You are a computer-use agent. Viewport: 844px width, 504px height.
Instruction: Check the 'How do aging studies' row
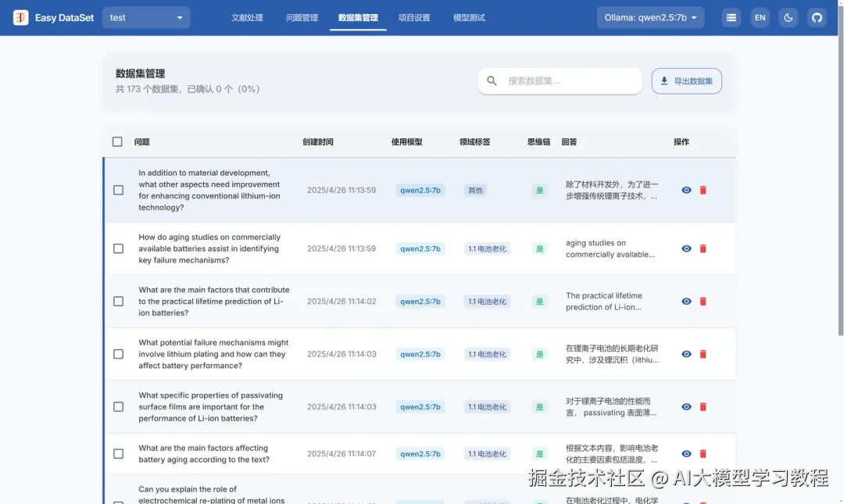[119, 248]
